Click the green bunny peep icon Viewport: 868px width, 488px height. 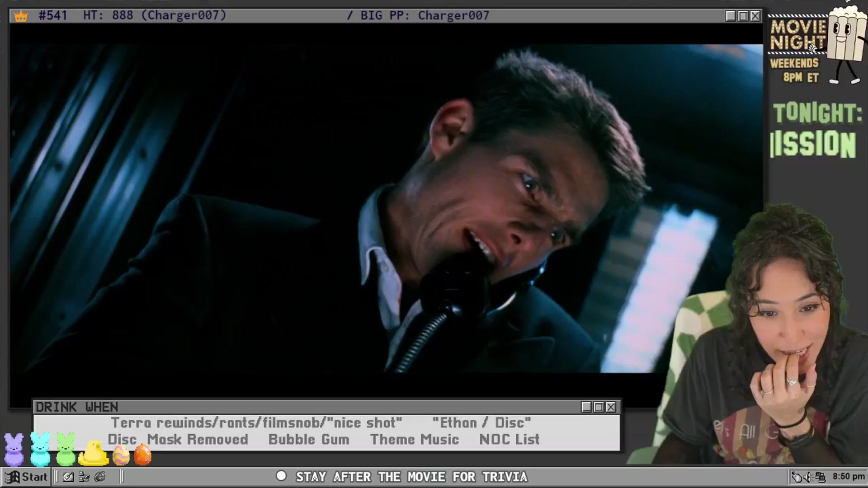click(x=66, y=449)
